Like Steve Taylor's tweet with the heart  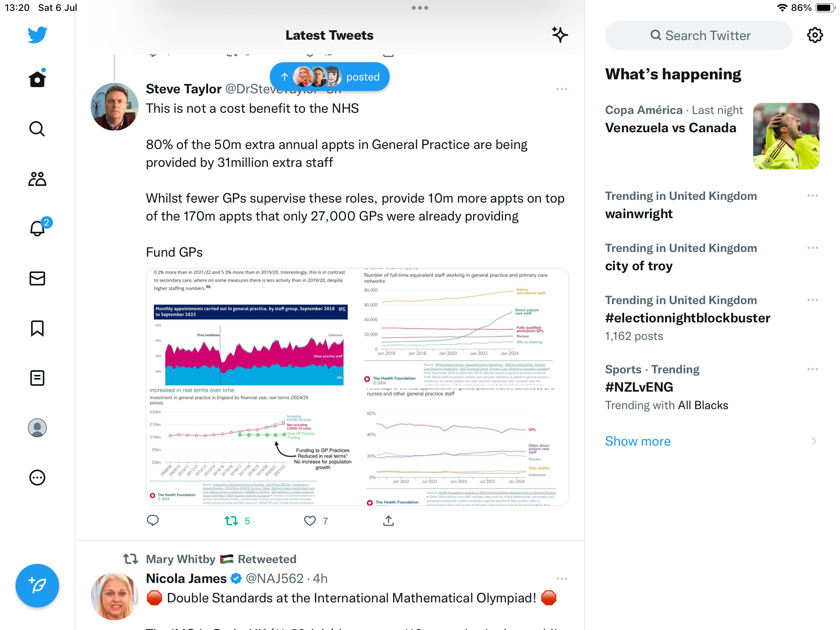(x=310, y=521)
